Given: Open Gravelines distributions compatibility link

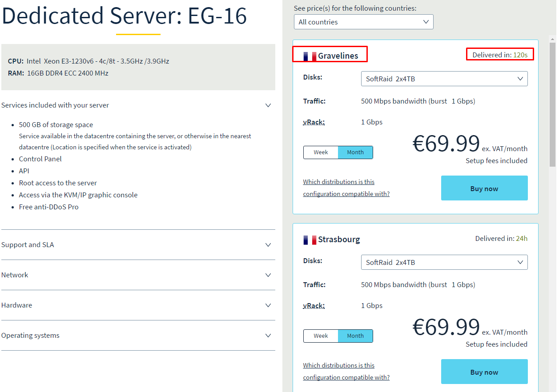Looking at the screenshot, I should 346,188.
